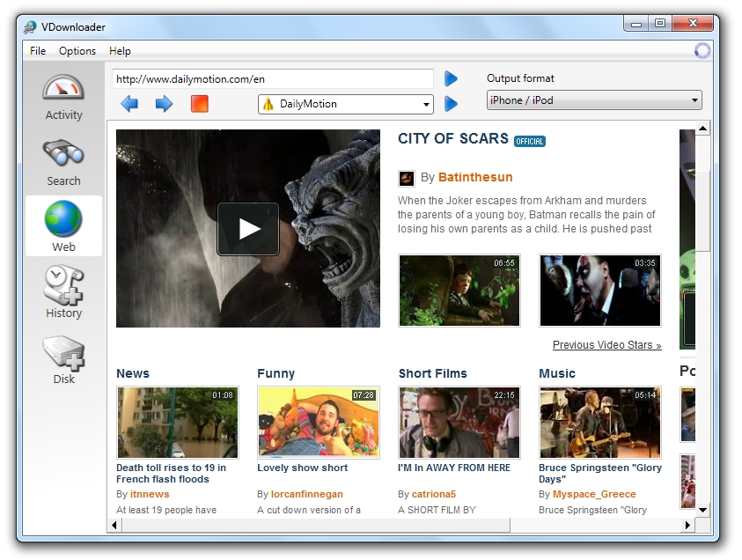Open 'Lovely show short' title link
The height and width of the screenshot is (560, 742).
pos(303,468)
